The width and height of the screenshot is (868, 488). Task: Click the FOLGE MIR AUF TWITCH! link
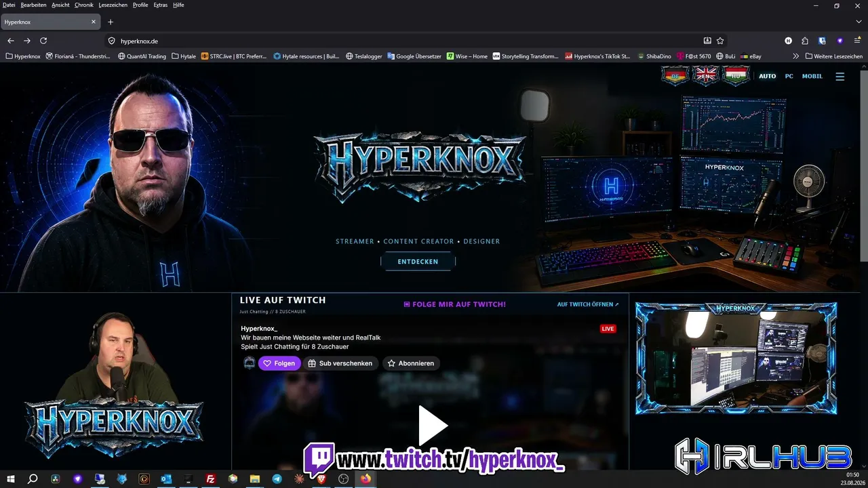pos(454,304)
